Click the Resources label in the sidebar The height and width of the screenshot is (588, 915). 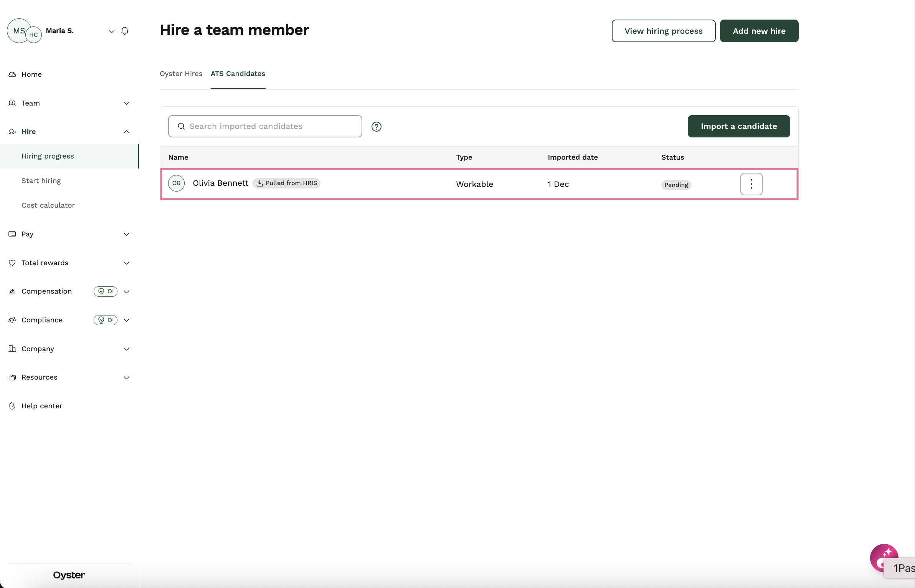39,378
